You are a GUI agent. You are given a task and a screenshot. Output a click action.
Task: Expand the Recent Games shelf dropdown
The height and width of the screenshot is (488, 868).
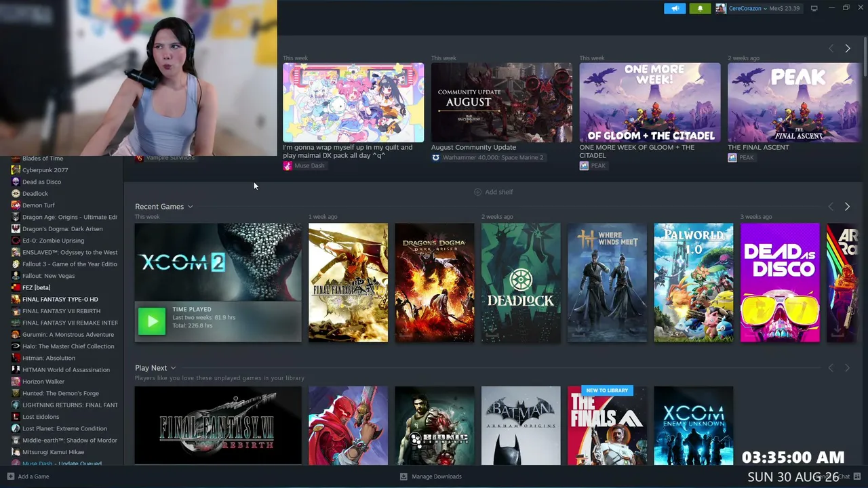point(190,207)
